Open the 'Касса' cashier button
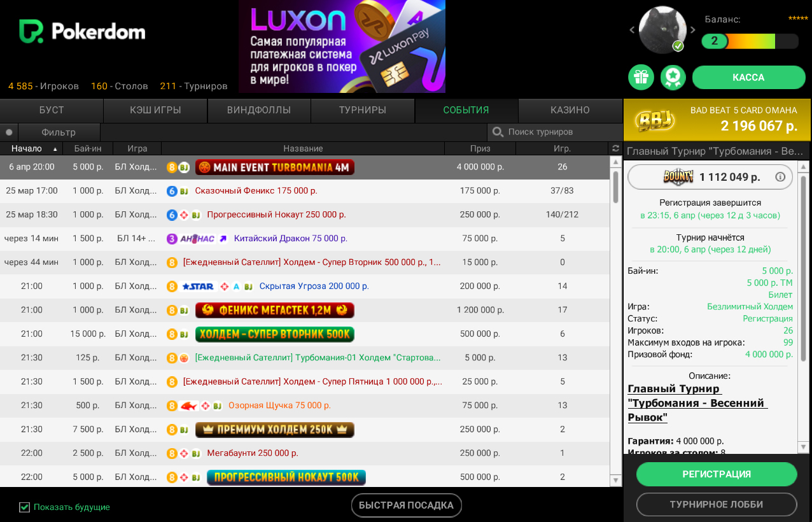The width and height of the screenshot is (812, 522). 748,77
